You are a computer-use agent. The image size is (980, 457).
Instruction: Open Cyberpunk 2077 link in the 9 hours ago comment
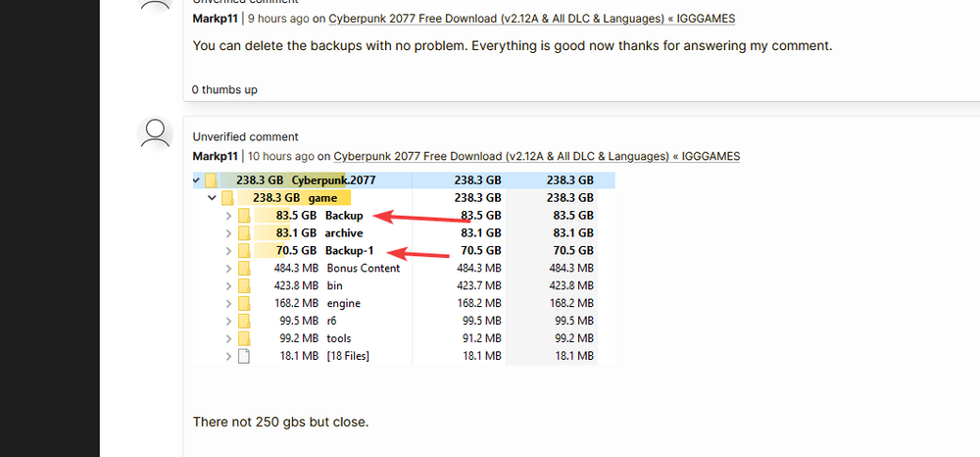532,19
